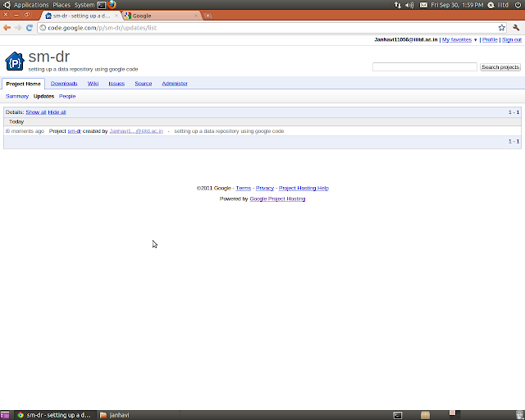
Task: Click the Show all details link
Action: point(36,112)
